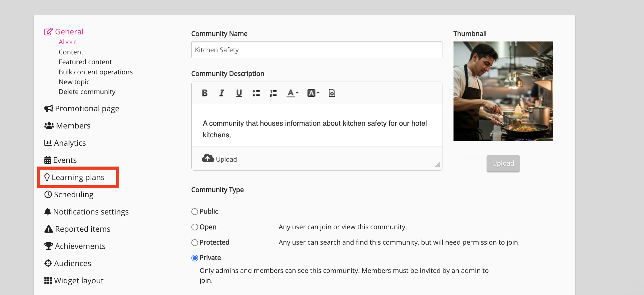
Task: Set community type to Protected
Action: tap(194, 243)
